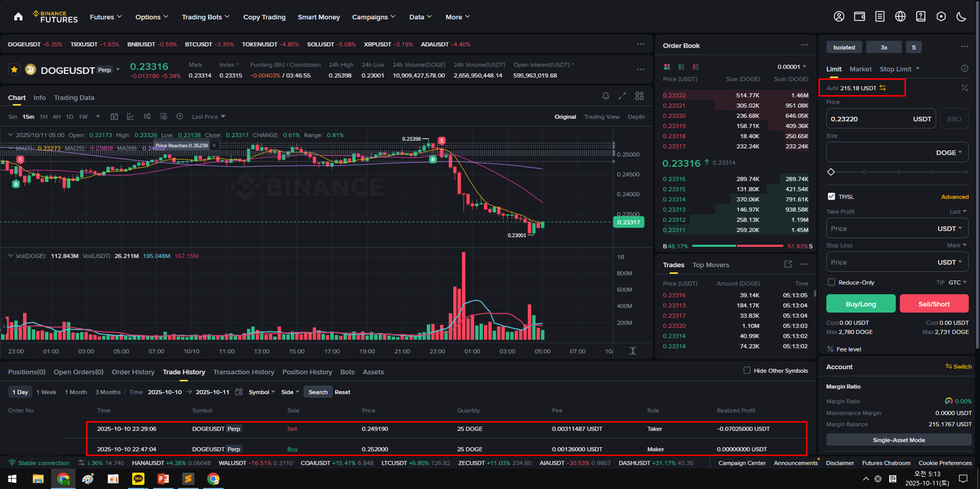980x489 pixels.
Task: Open PowerPoint from the taskbar
Action: (x=163, y=478)
